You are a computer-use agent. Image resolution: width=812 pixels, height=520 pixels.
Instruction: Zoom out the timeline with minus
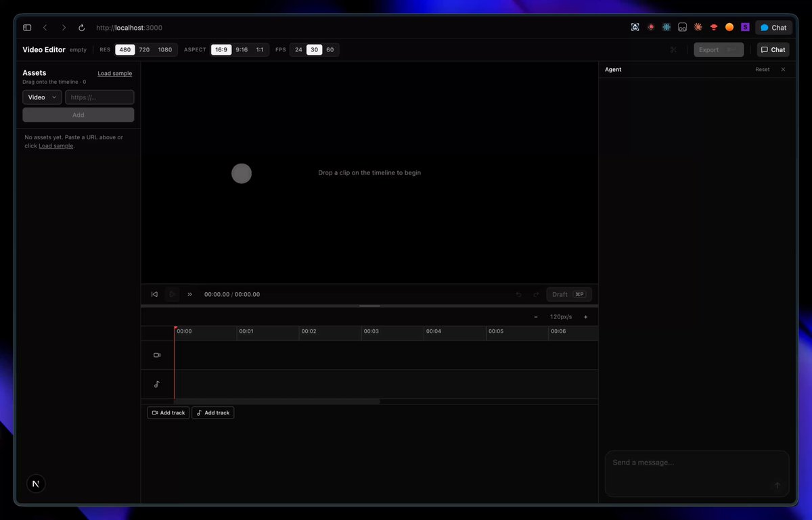point(536,316)
